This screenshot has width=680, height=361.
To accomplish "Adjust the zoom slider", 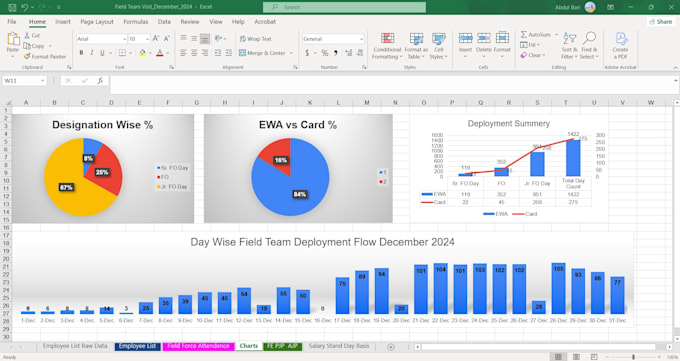I will [x=634, y=357].
